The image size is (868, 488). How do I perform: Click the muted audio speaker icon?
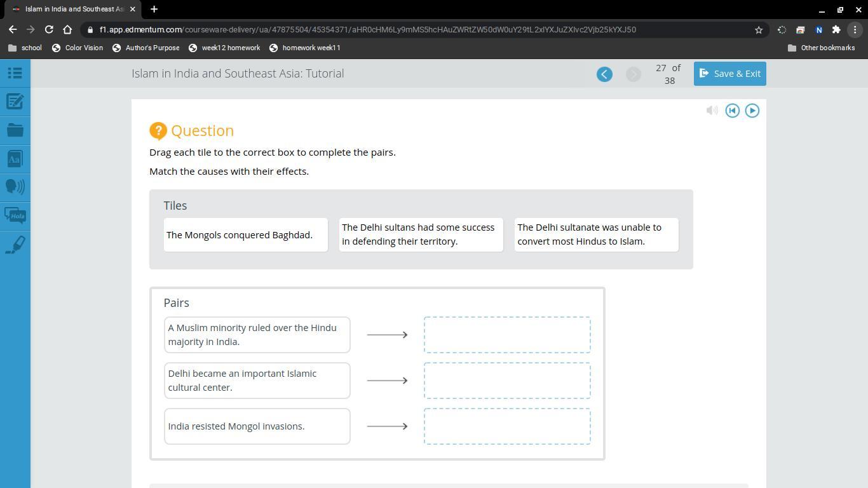712,111
